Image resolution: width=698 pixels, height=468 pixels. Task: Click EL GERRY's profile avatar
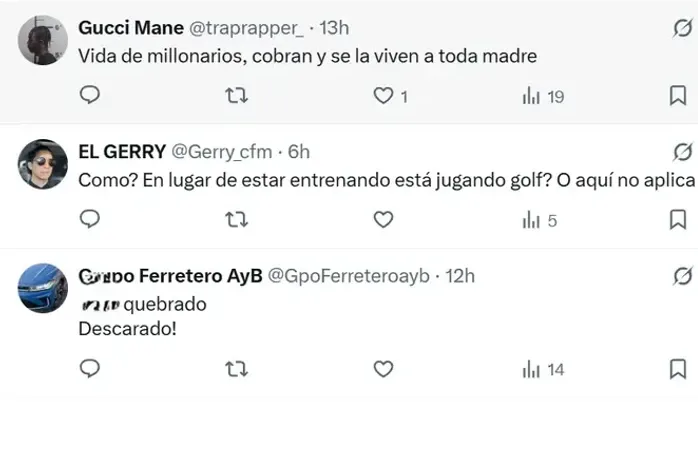click(43, 164)
